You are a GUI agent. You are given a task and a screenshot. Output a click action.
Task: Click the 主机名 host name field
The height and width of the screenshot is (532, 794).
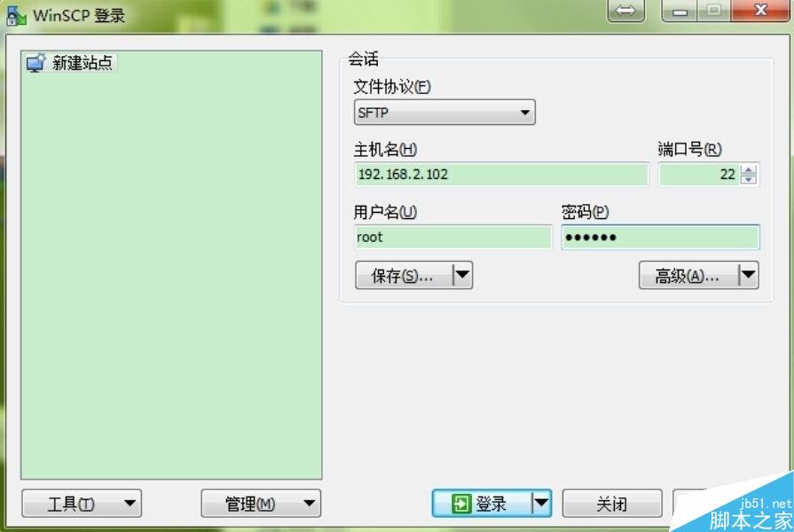(x=501, y=175)
